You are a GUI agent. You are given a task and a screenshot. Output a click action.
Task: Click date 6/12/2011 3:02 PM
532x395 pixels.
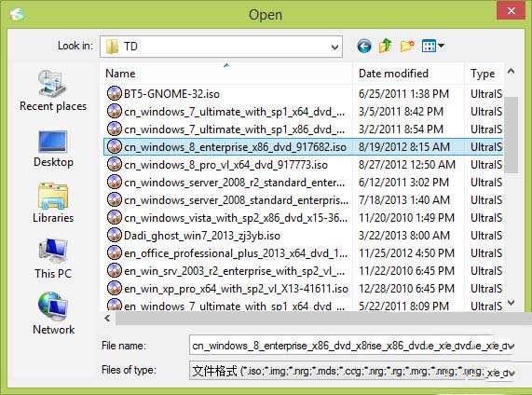(x=403, y=183)
